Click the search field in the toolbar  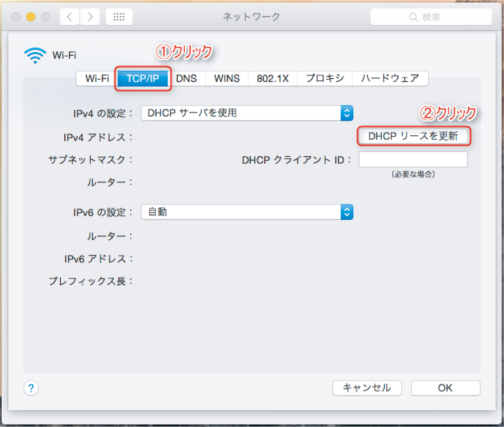pos(431,17)
